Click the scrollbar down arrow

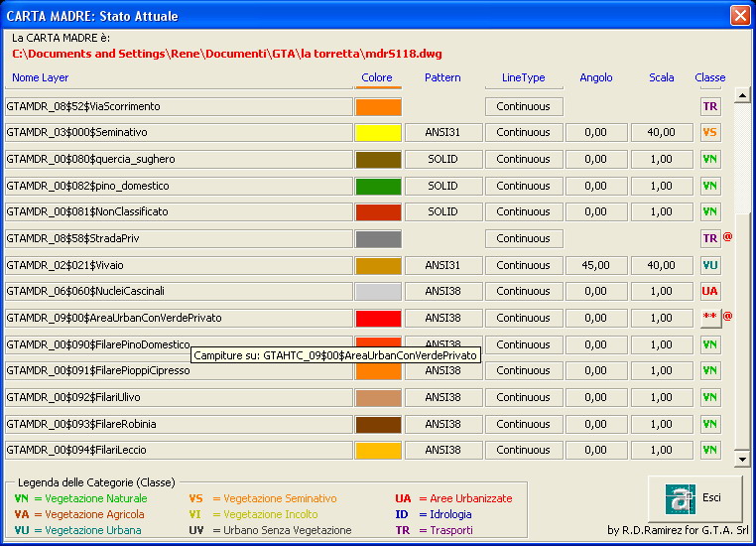coord(741,459)
